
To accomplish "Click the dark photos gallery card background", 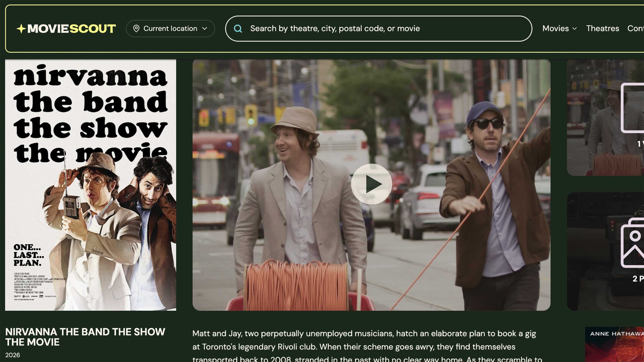I will pyautogui.click(x=591, y=252).
